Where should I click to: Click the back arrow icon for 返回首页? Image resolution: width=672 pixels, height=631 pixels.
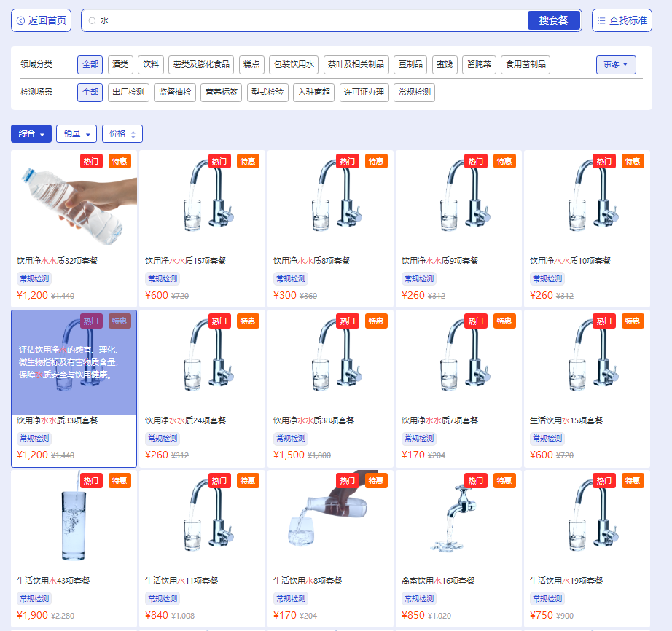tap(20, 20)
